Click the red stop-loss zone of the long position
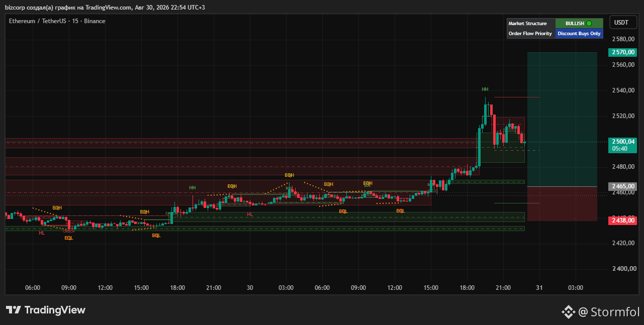Screen dimensions: 644x325 pyautogui.click(x=562, y=203)
